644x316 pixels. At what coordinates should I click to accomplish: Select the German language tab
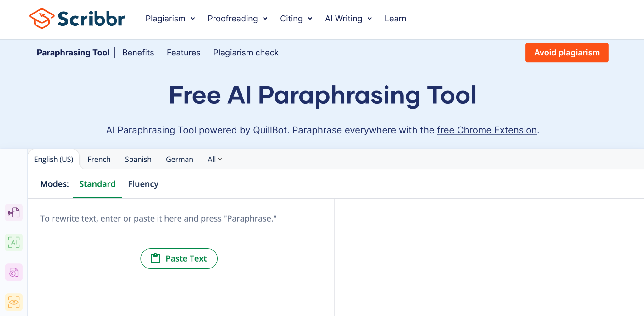[180, 159]
